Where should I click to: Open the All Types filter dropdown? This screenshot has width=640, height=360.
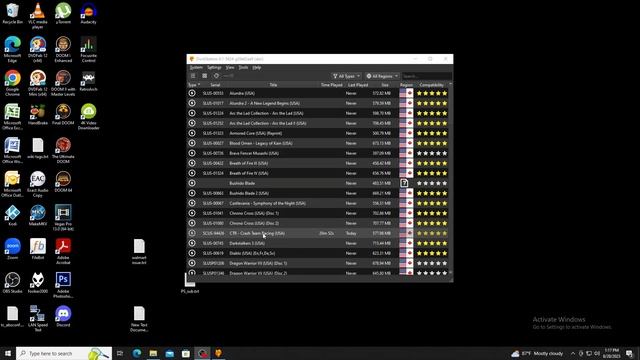click(x=346, y=76)
